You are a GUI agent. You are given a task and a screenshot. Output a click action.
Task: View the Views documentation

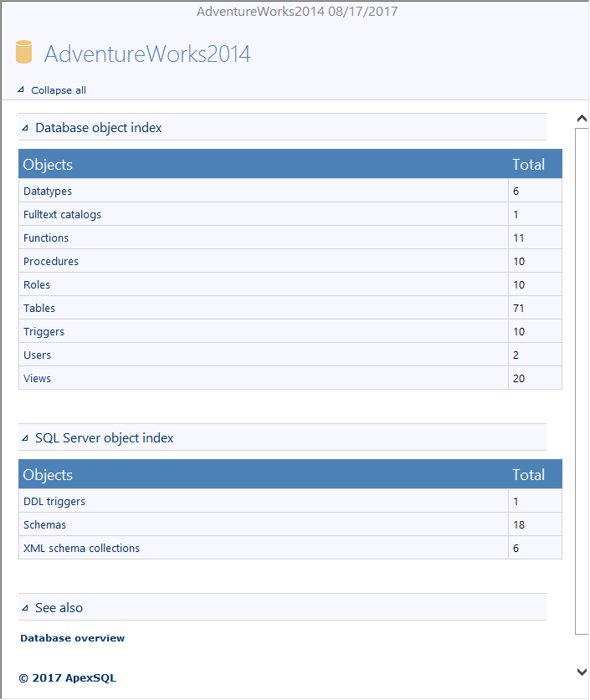point(37,378)
